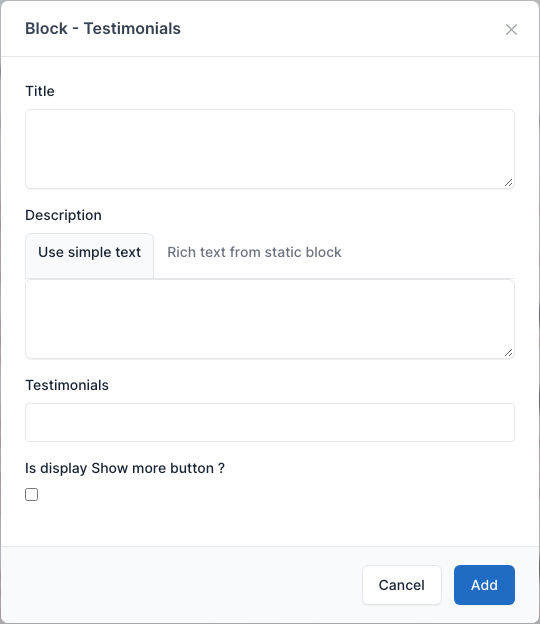This screenshot has height=624, width=540.
Task: Click the Title field label
Action: click(x=40, y=91)
